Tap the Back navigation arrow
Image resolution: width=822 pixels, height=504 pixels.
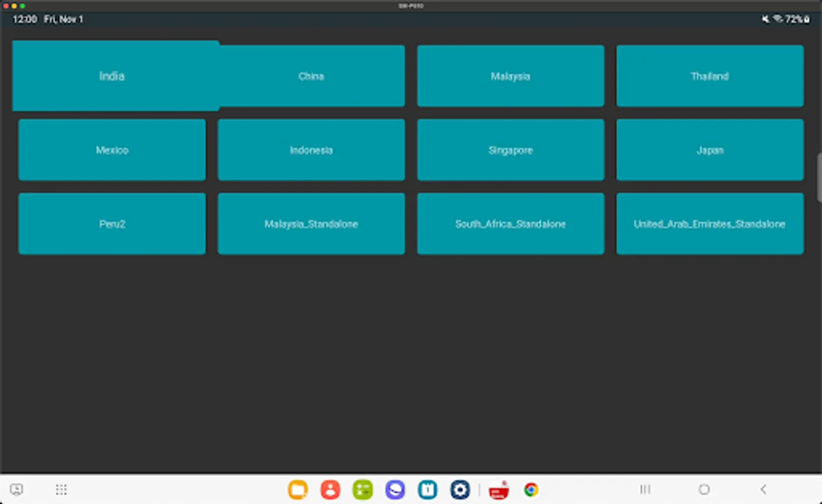tap(764, 489)
